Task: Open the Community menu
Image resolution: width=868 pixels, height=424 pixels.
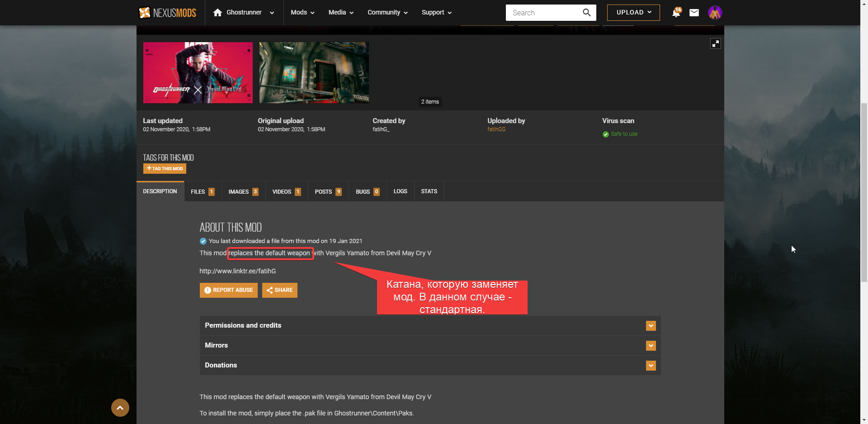Action: click(387, 13)
